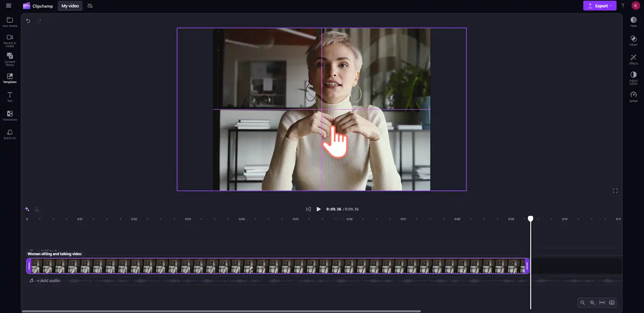Click the timeline playhead marker

531,218
